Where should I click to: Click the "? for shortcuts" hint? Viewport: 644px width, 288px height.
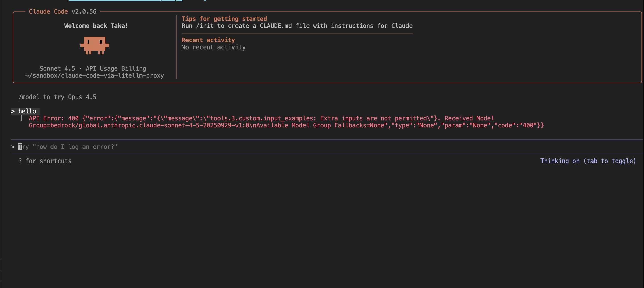pyautogui.click(x=45, y=161)
